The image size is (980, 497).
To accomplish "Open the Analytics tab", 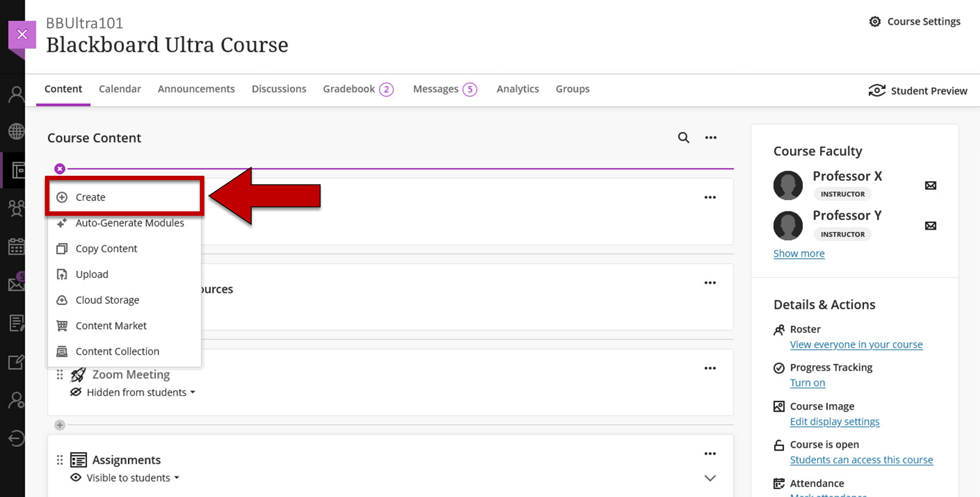I will point(517,89).
